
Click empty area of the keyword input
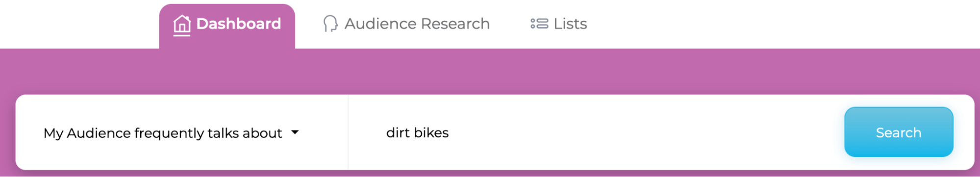(x=637, y=133)
